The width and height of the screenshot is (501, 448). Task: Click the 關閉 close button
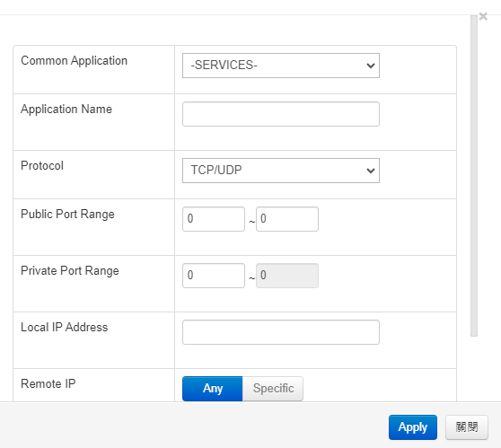click(x=467, y=427)
